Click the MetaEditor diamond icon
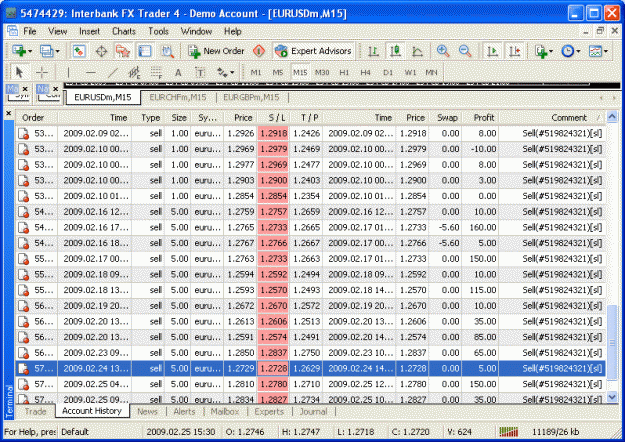The height and width of the screenshot is (442, 625). [x=259, y=51]
